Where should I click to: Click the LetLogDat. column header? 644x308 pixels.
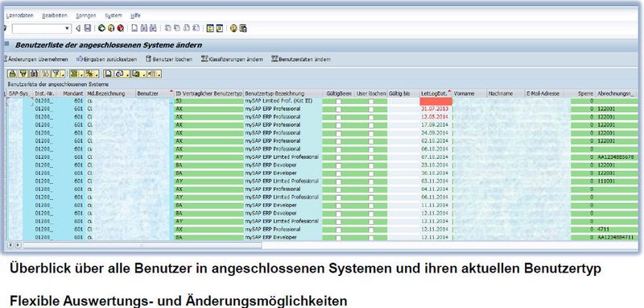coord(436,94)
